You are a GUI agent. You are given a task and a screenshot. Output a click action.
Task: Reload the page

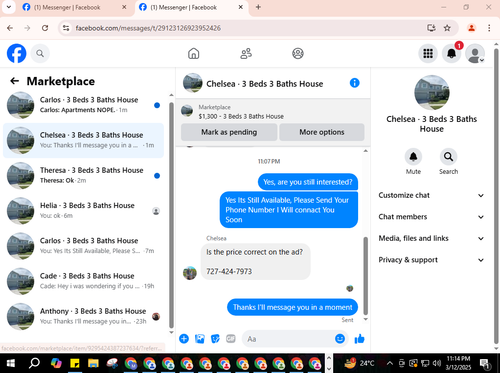click(45, 28)
